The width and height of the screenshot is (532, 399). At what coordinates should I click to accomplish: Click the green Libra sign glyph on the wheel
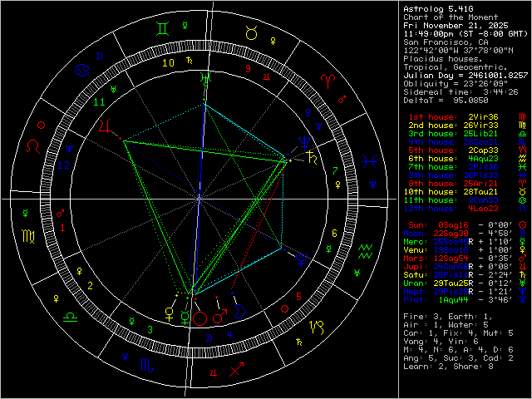click(x=71, y=318)
